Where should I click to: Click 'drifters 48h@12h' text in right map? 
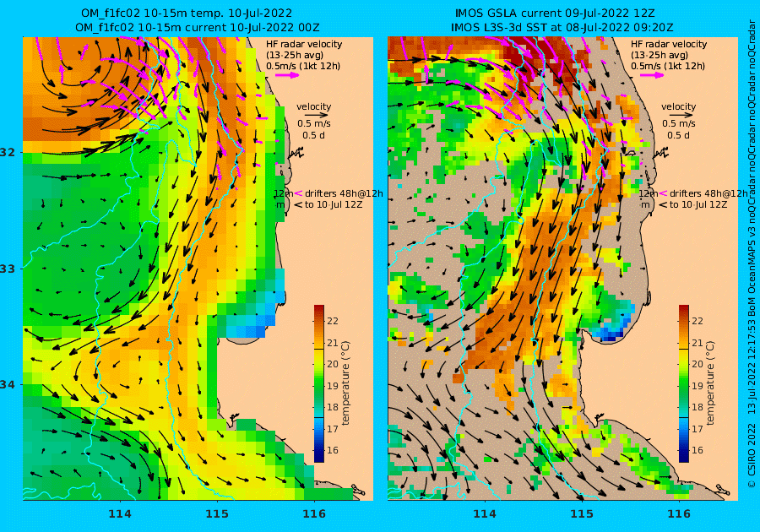[x=708, y=193]
